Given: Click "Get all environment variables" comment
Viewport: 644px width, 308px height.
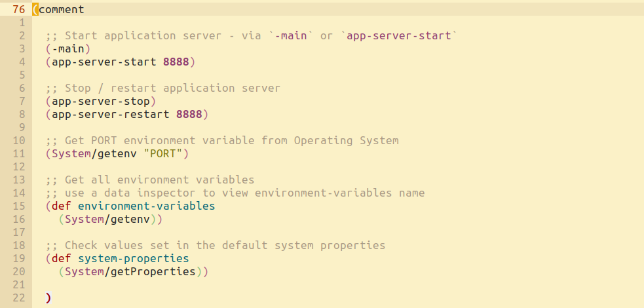Looking at the screenshot, I should coord(150,180).
